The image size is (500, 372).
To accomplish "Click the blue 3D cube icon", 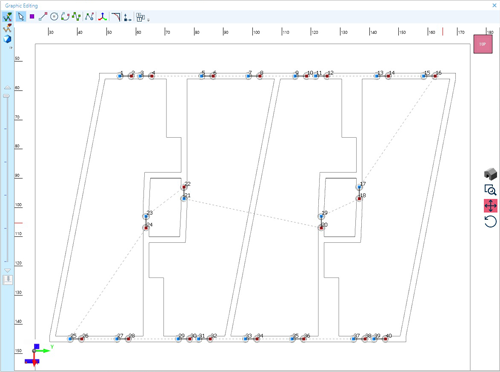I will click(x=7, y=39).
